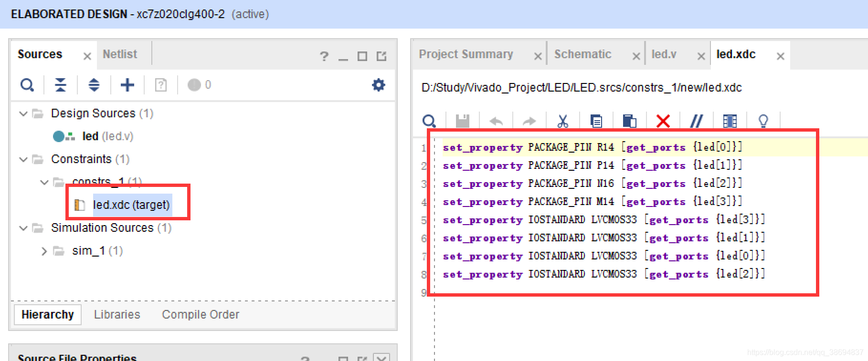868x361 pixels.
Task: Maximize the Sources panel
Action: pos(362,56)
